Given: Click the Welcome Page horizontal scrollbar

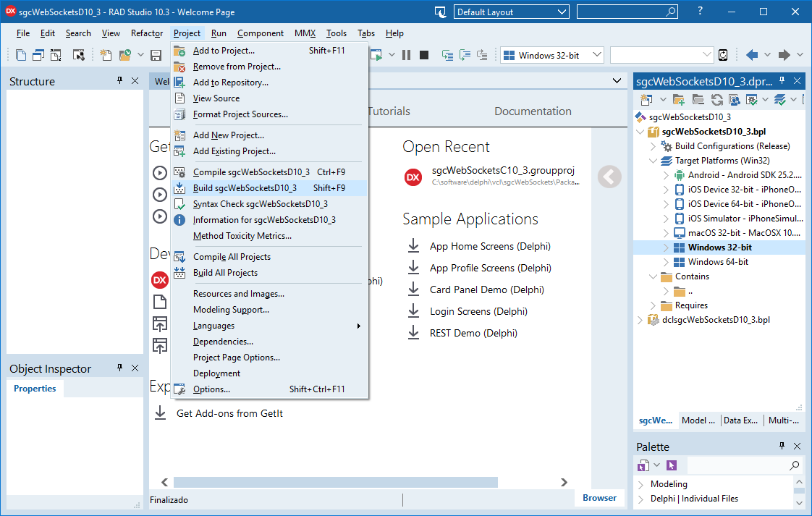Looking at the screenshot, I should 336,482.
